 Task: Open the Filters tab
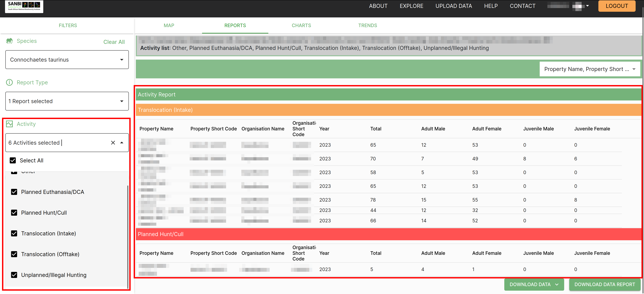point(68,25)
